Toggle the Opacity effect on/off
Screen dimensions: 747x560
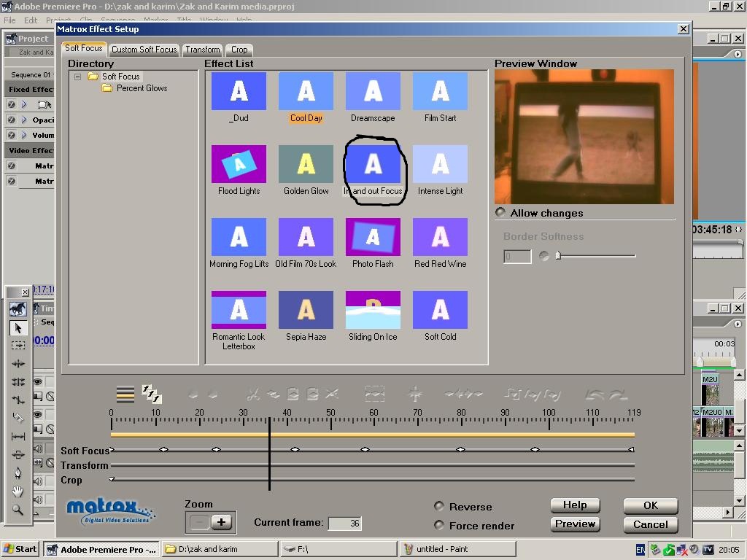11,120
